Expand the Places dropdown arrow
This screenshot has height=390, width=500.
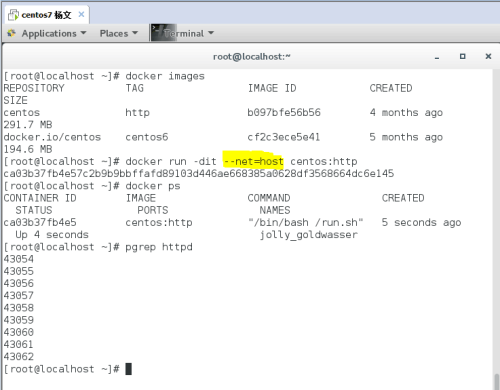[x=135, y=33]
